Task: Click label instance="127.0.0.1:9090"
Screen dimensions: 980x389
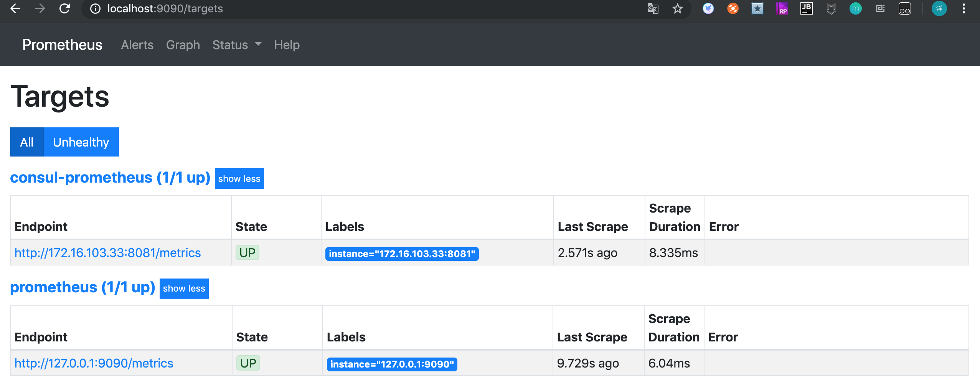Action: point(392,364)
